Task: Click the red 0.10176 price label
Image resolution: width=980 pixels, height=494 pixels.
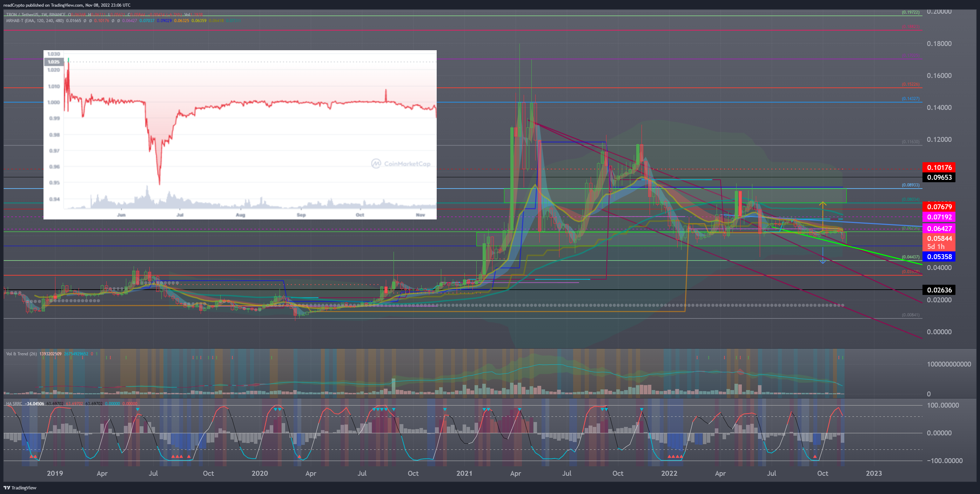Action: pyautogui.click(x=939, y=167)
